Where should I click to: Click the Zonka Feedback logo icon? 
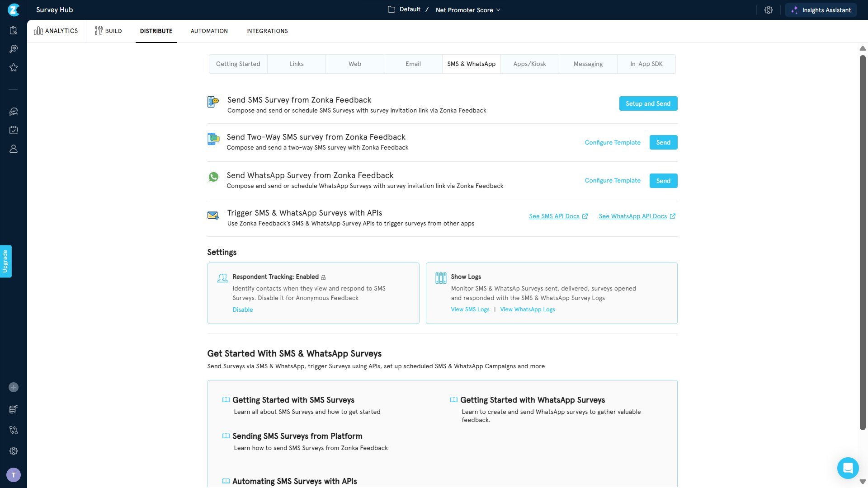click(14, 9)
